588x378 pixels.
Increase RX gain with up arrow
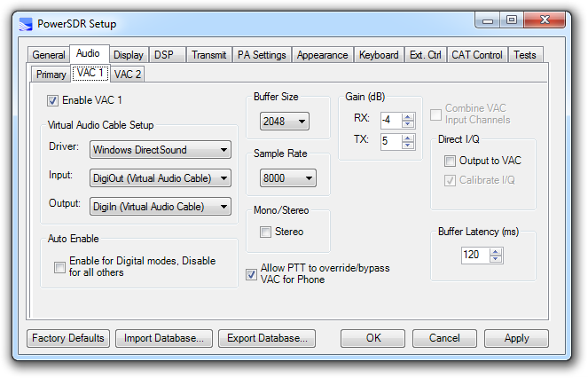click(x=408, y=117)
